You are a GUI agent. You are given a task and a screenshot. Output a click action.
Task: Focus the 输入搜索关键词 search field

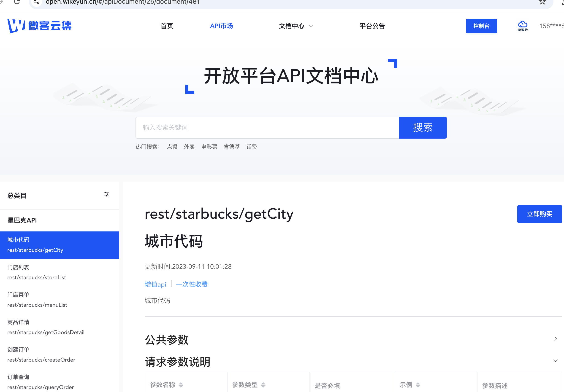click(267, 128)
